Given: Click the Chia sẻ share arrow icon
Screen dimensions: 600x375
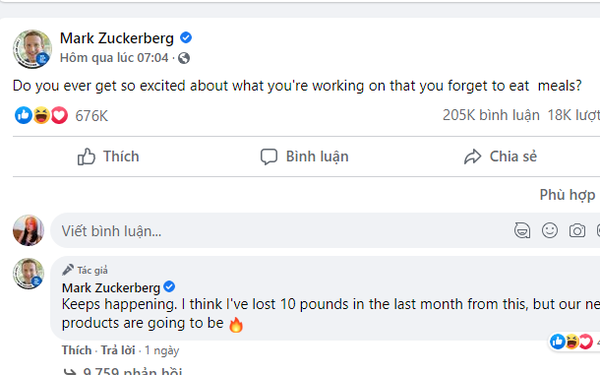Looking at the screenshot, I should click(473, 157).
